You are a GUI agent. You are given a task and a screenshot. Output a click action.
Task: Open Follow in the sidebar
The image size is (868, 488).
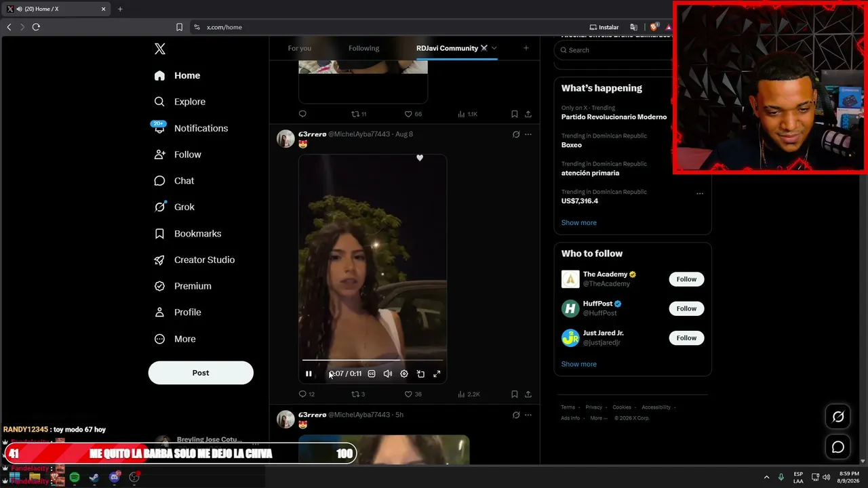(x=178, y=155)
